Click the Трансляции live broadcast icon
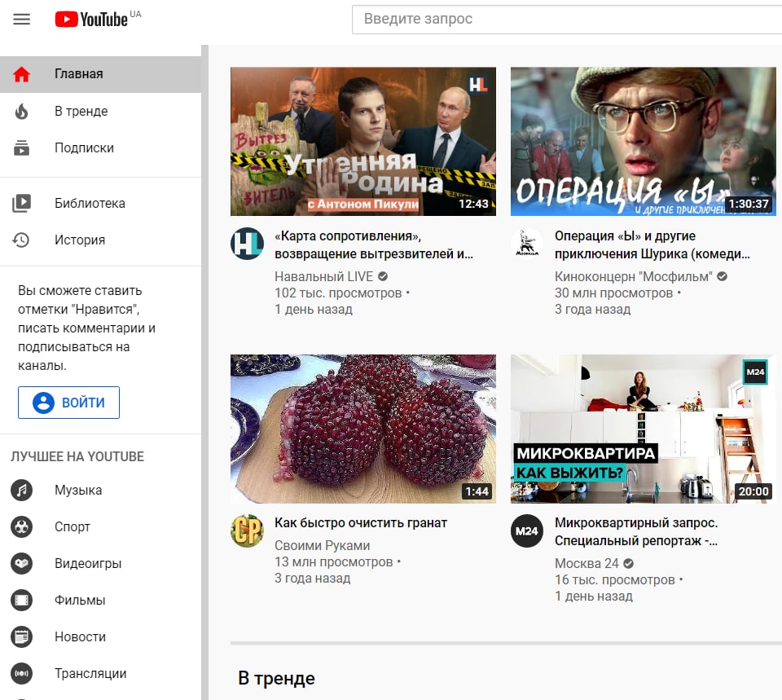The width and height of the screenshot is (782, 700). pyautogui.click(x=21, y=674)
